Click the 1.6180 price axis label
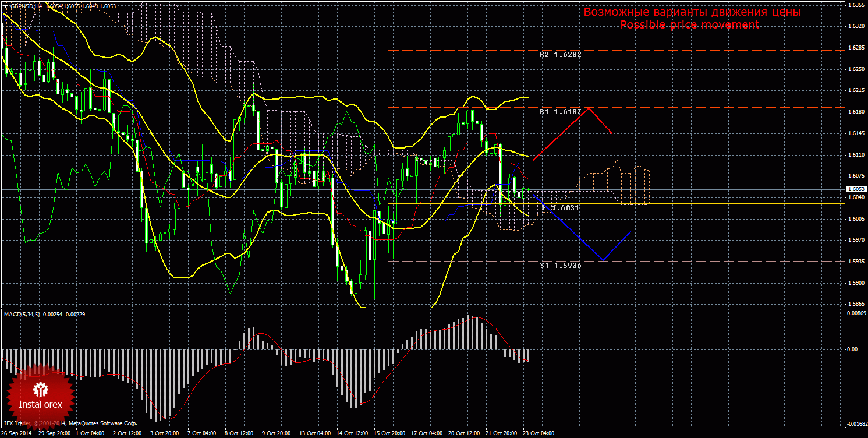Screen dimensions: 868x438 pyautogui.click(x=856, y=112)
